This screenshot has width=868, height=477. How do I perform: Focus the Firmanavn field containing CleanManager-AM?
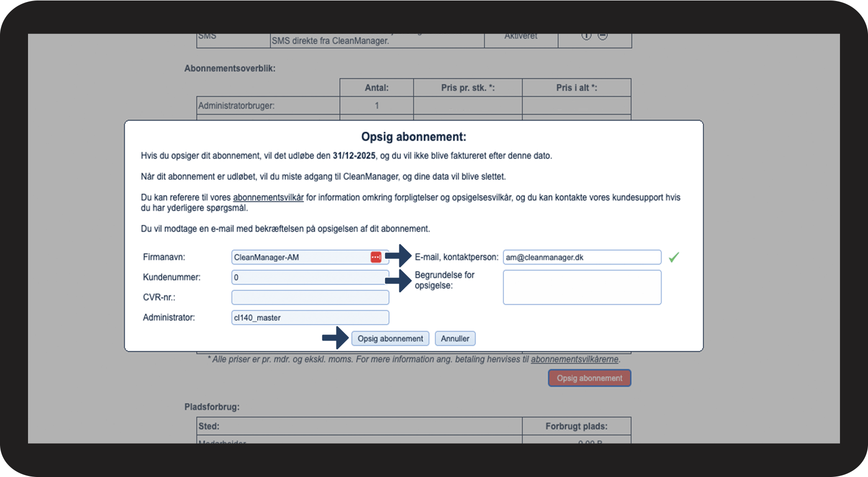(310, 257)
